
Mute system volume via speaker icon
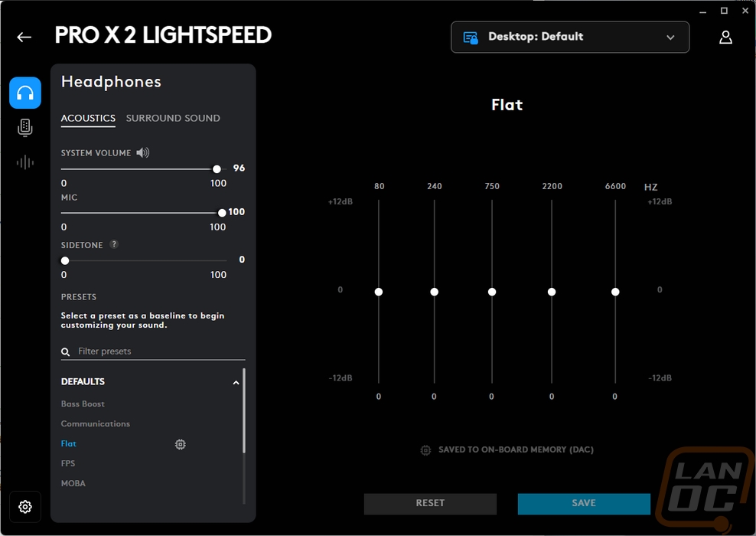(x=143, y=153)
